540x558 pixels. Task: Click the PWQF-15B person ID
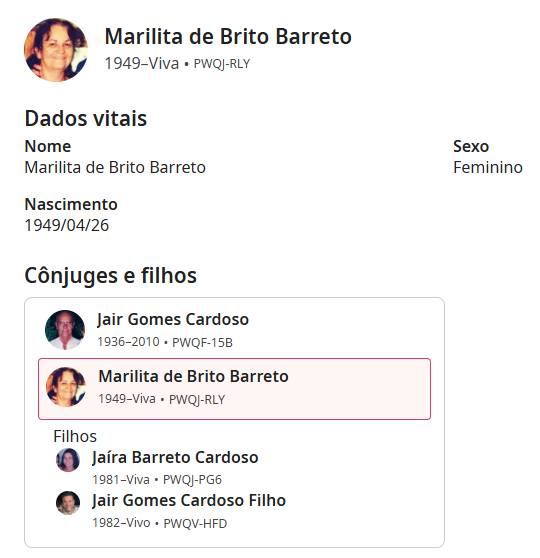point(202,343)
